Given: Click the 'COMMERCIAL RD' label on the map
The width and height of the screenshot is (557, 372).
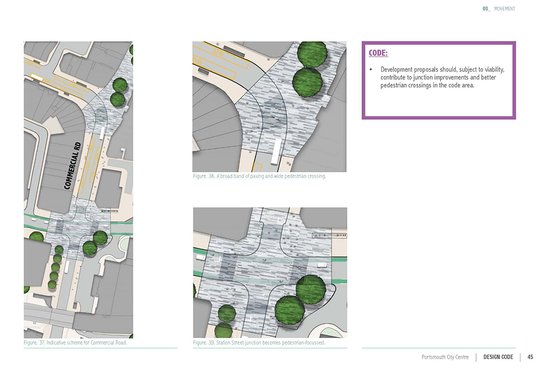Looking at the screenshot, I should coord(73,166).
